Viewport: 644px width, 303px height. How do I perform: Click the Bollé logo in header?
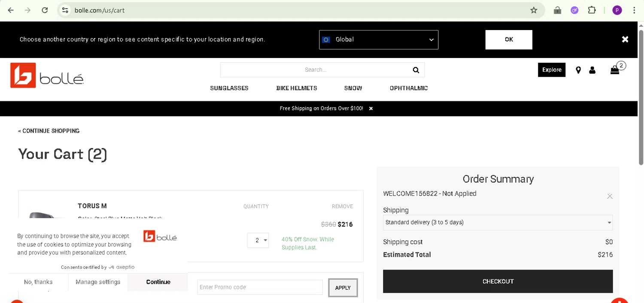(47, 76)
